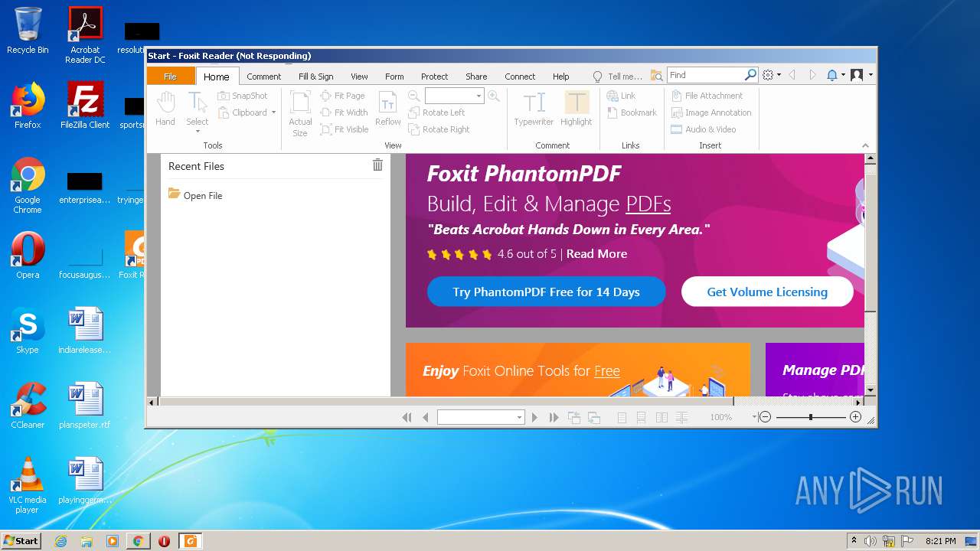Open the Help ribbon tab
Image resolution: width=980 pixels, height=551 pixels.
[x=561, y=77]
